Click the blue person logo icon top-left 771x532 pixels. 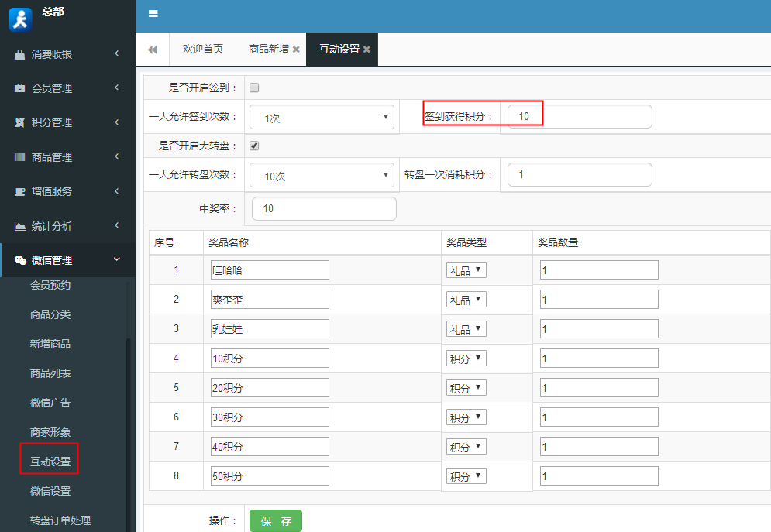tap(19, 19)
